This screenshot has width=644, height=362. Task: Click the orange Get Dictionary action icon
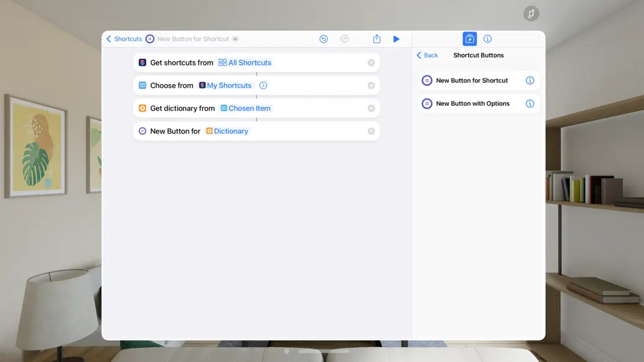pyautogui.click(x=143, y=108)
